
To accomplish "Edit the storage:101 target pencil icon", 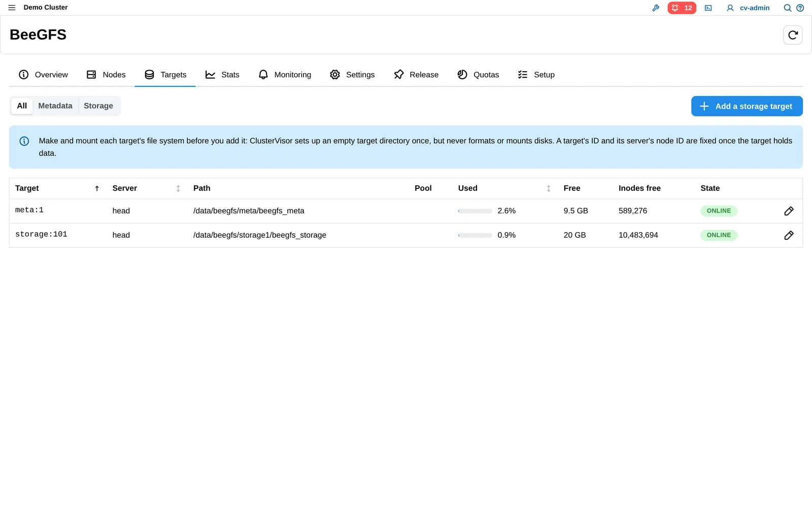I will point(789,236).
